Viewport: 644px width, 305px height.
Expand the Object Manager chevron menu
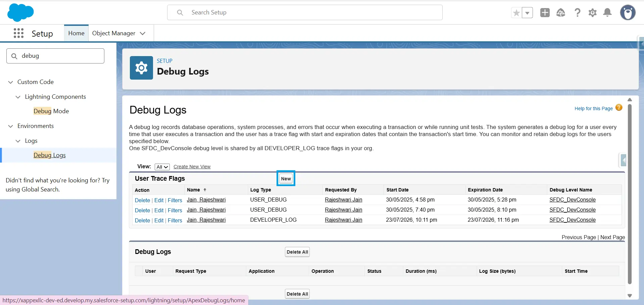(x=143, y=33)
